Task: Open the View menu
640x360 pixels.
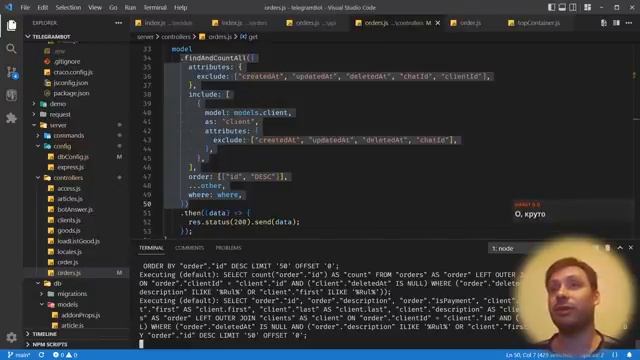Action: 95,7
